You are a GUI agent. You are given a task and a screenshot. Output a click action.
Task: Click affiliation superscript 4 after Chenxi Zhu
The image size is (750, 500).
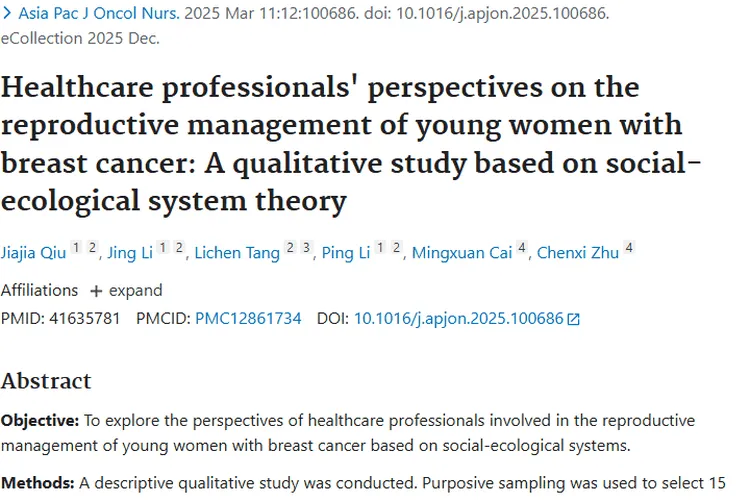pyautogui.click(x=629, y=248)
